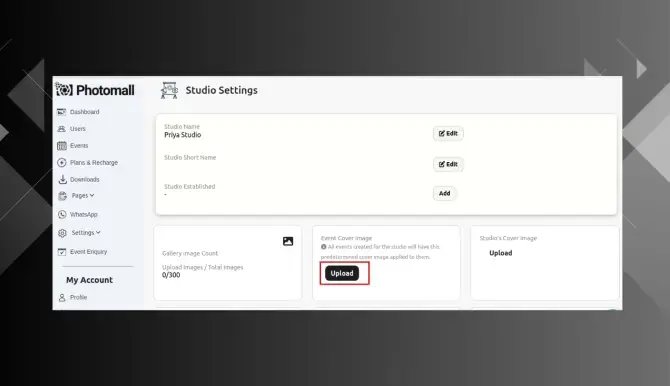Upload the Studio's Cover Image

[x=501, y=253]
